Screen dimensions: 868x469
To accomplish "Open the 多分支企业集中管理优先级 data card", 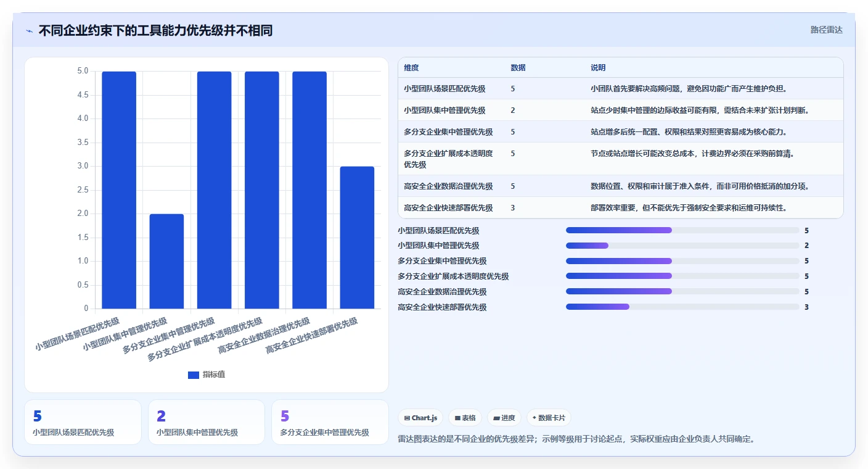I will pyautogui.click(x=330, y=422).
